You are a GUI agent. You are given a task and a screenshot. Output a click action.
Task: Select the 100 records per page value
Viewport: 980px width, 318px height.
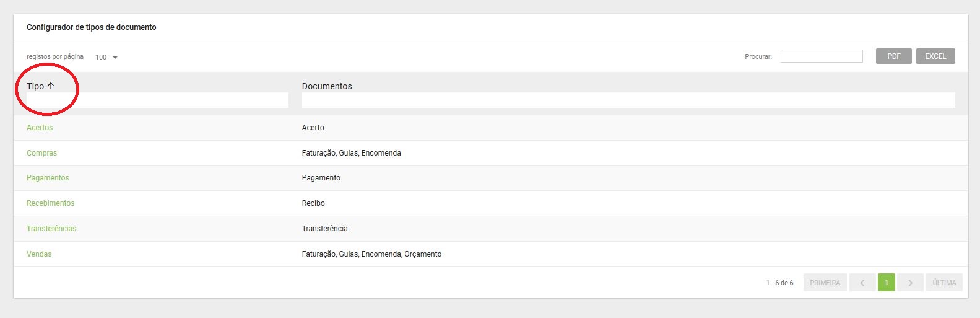[x=101, y=57]
